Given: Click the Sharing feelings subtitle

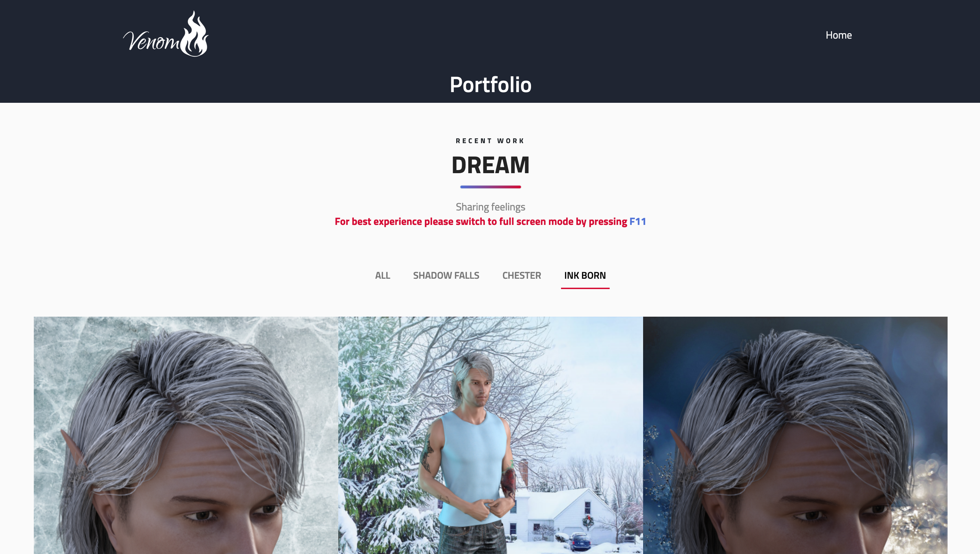Looking at the screenshot, I should point(490,207).
